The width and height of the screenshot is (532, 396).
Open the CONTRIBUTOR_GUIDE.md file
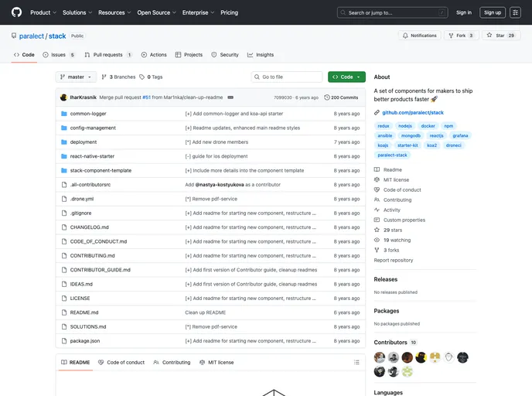point(100,270)
